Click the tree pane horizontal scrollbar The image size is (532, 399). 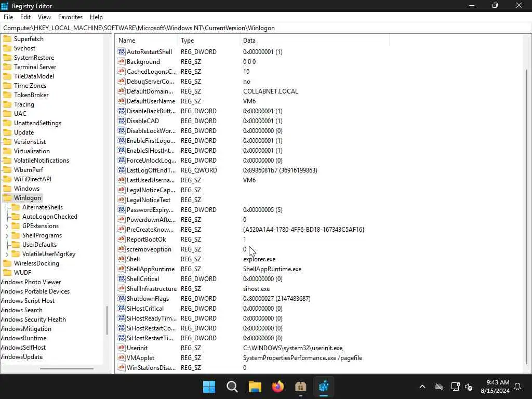[66, 368]
